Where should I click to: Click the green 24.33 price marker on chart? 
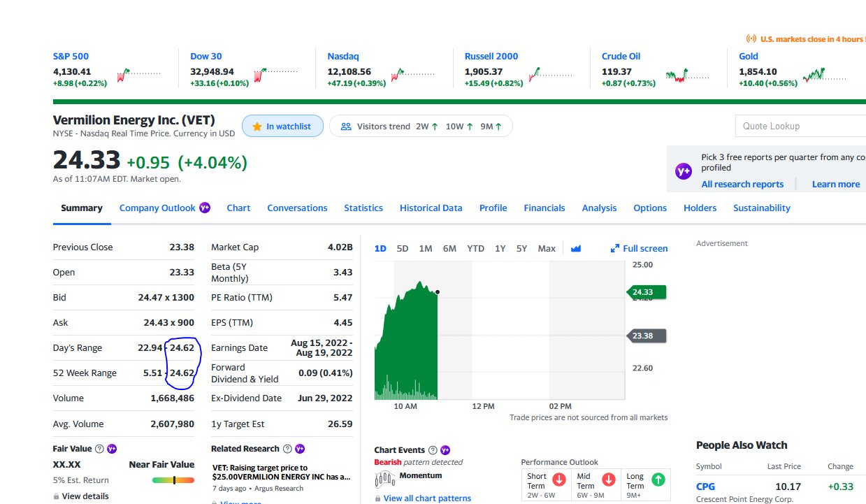coord(647,291)
